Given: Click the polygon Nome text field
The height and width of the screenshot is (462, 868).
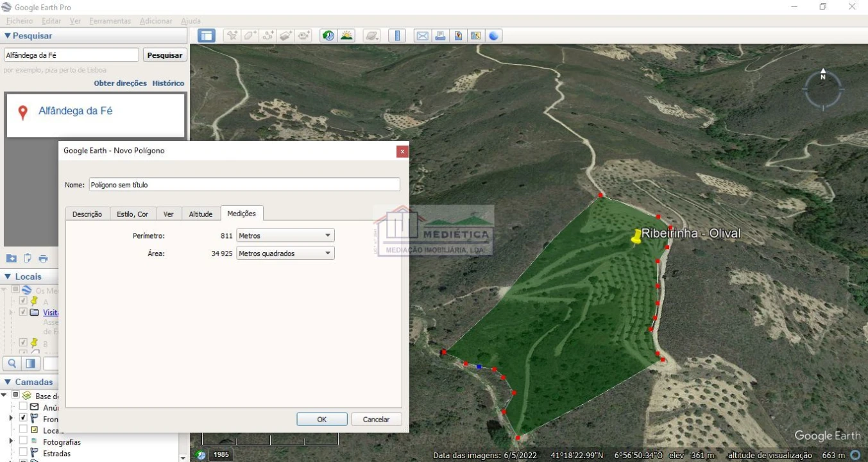Looking at the screenshot, I should coord(244,185).
